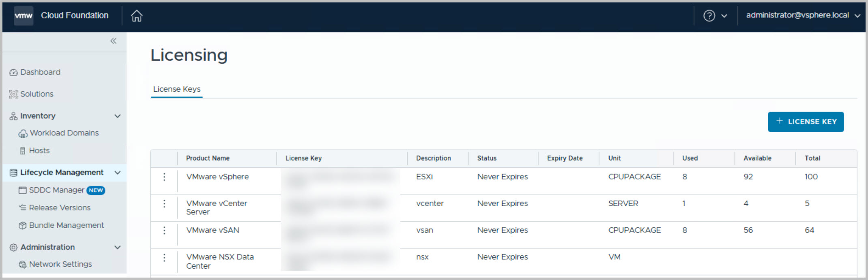Click the Licensing page heading
868x280 pixels.
tap(189, 55)
